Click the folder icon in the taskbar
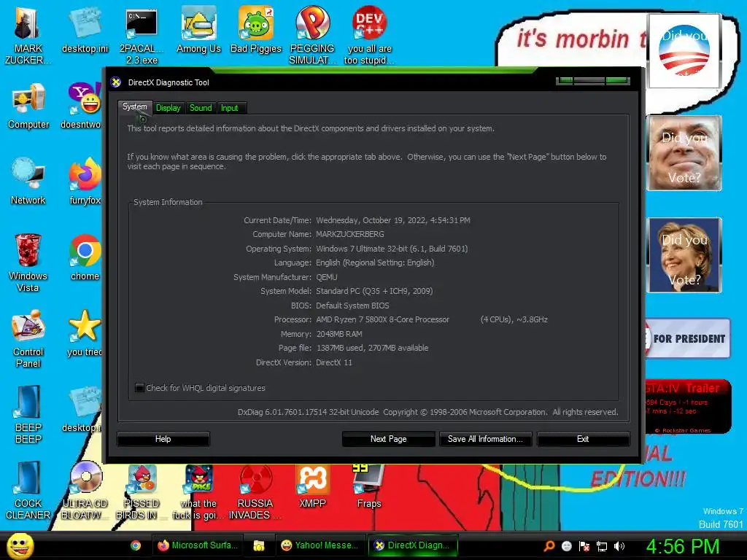 259,545
